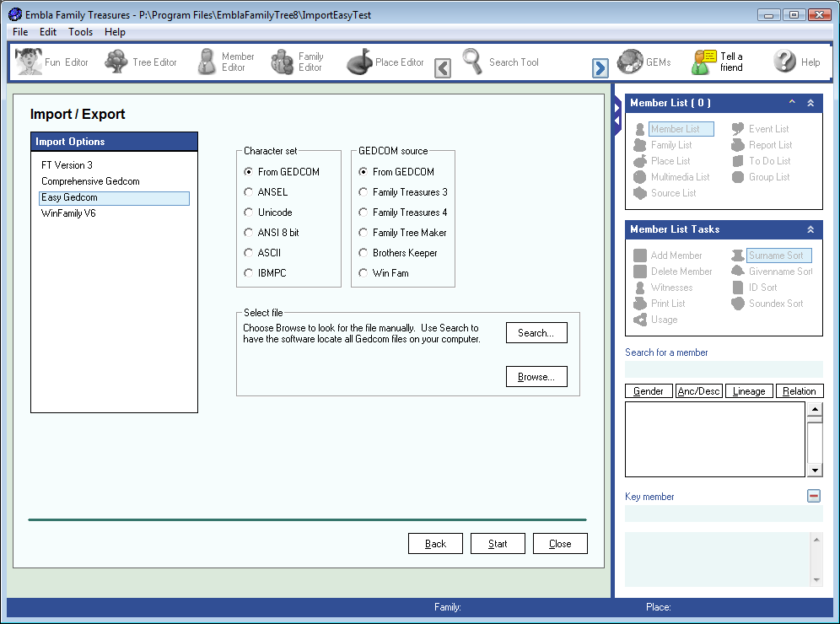Click Print List task
Screen dimensions: 840x624
(660, 304)
